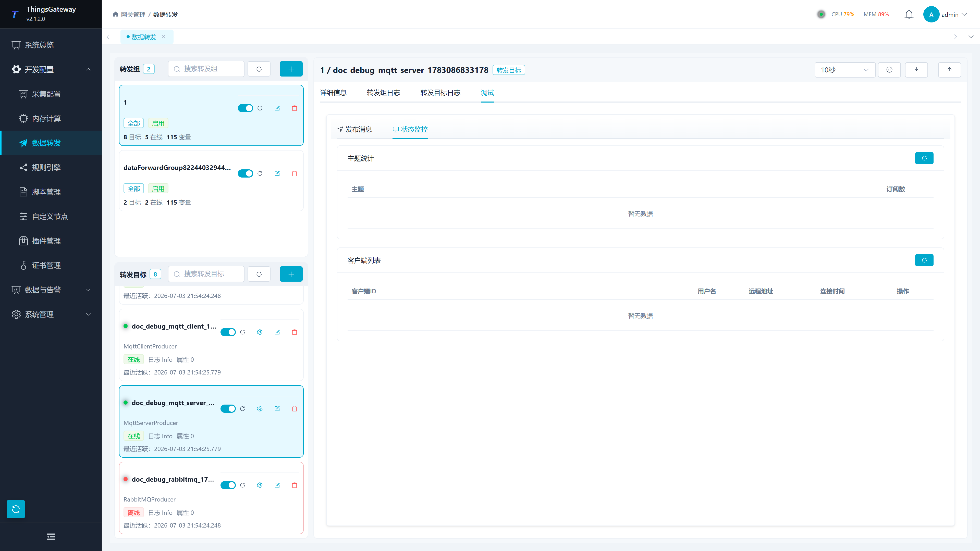
Task: Open 规则引擎 in the sidebar
Action: pyautogui.click(x=51, y=167)
